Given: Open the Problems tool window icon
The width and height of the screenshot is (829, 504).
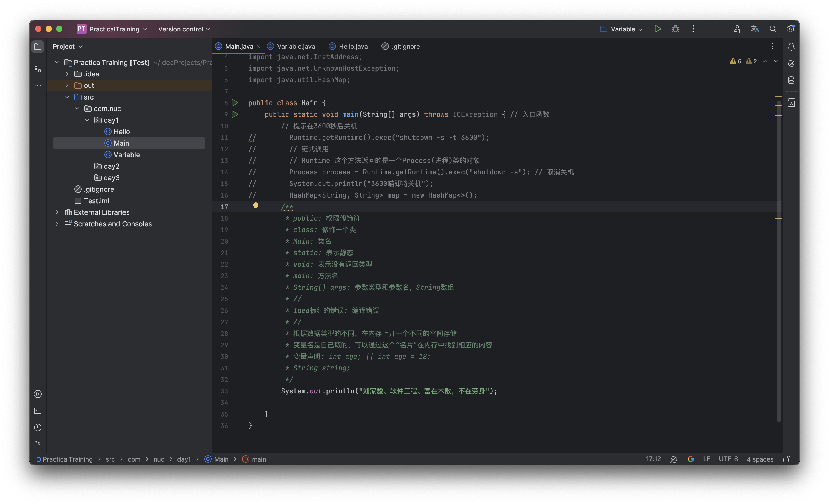Looking at the screenshot, I should pyautogui.click(x=38, y=427).
